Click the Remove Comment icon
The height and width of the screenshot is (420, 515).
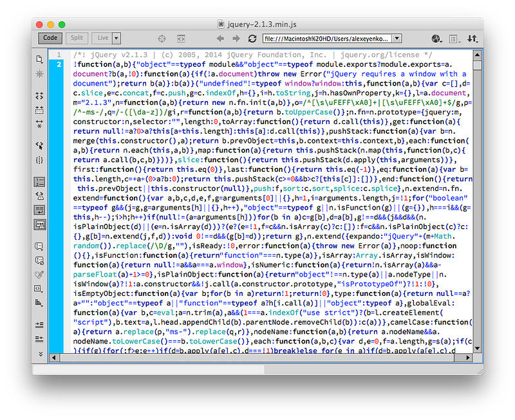[39, 260]
